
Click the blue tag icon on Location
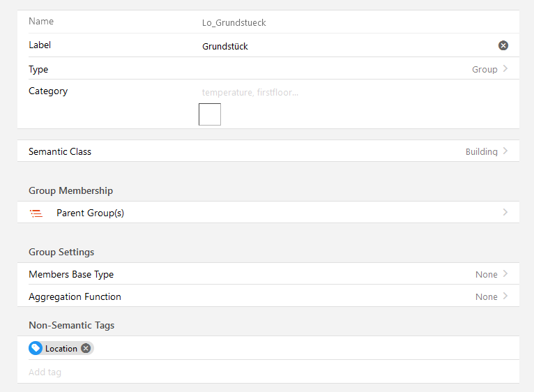click(x=36, y=348)
